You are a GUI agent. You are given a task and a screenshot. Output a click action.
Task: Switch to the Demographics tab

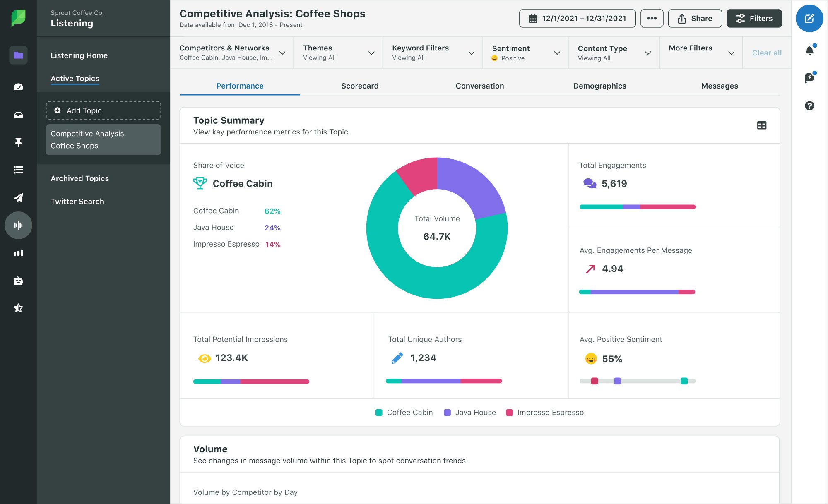[x=599, y=86]
